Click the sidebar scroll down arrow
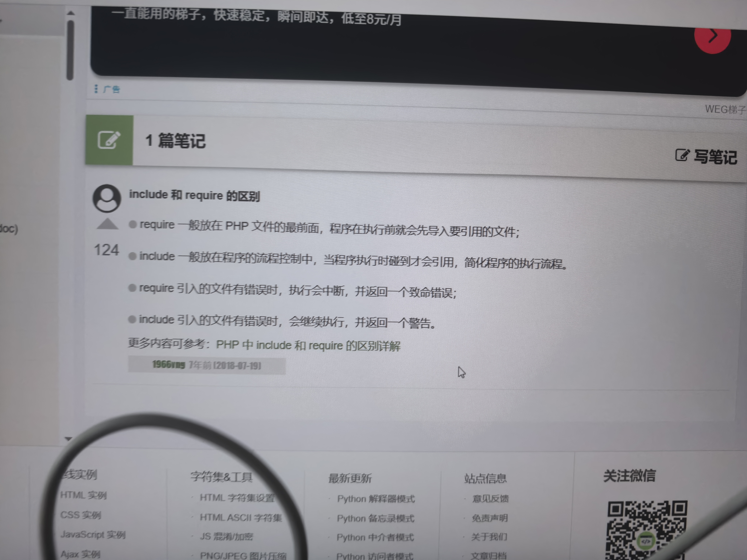The image size is (747, 560). tap(68, 439)
